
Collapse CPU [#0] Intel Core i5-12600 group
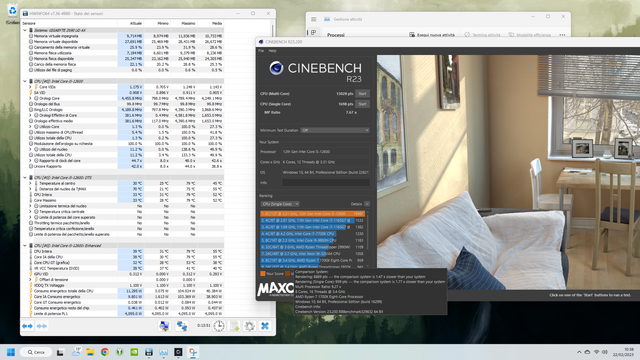tap(25, 81)
